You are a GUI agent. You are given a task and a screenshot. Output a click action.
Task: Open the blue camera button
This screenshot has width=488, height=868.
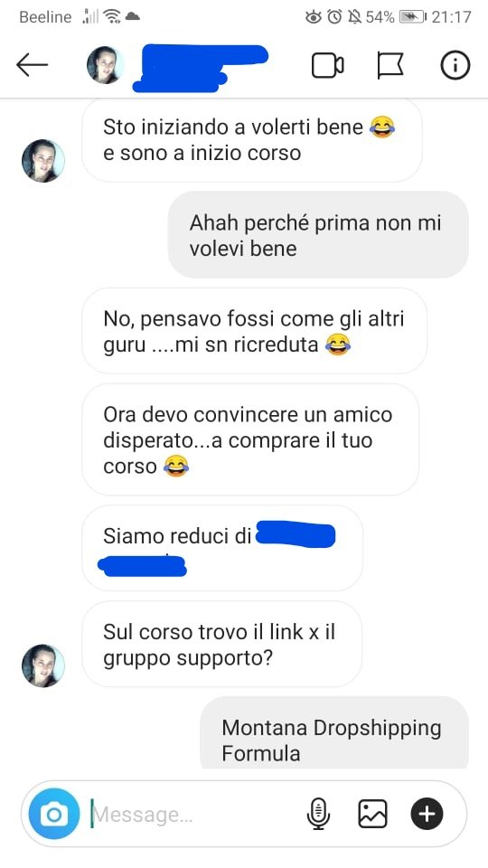coord(54,814)
